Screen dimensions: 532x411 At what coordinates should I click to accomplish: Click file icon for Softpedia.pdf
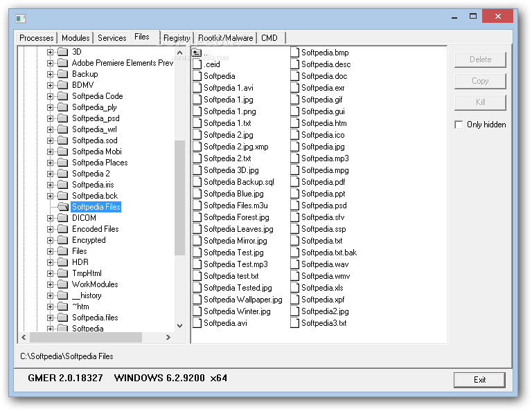click(x=295, y=182)
